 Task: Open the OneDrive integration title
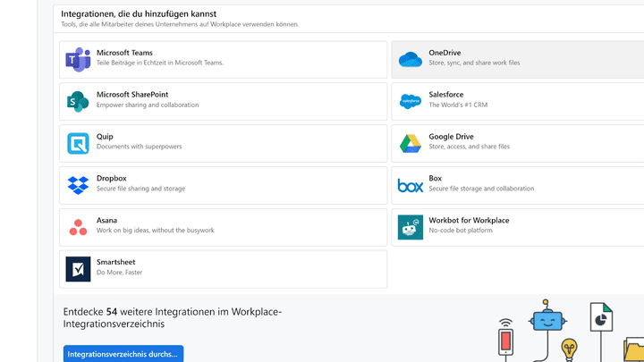[445, 53]
